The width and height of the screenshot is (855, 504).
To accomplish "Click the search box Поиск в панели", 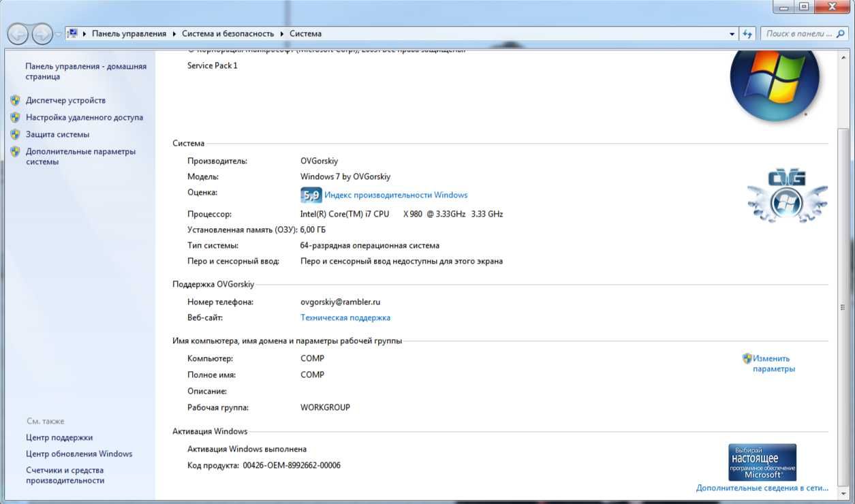I will click(803, 33).
